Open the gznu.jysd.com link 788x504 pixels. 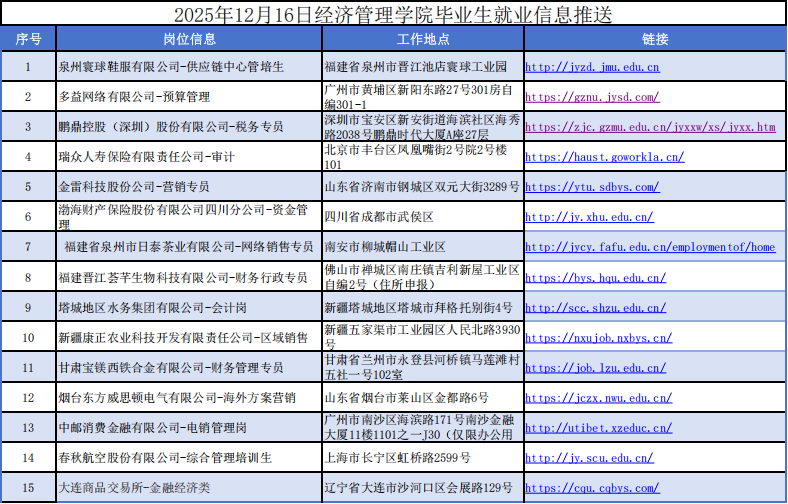coord(592,97)
